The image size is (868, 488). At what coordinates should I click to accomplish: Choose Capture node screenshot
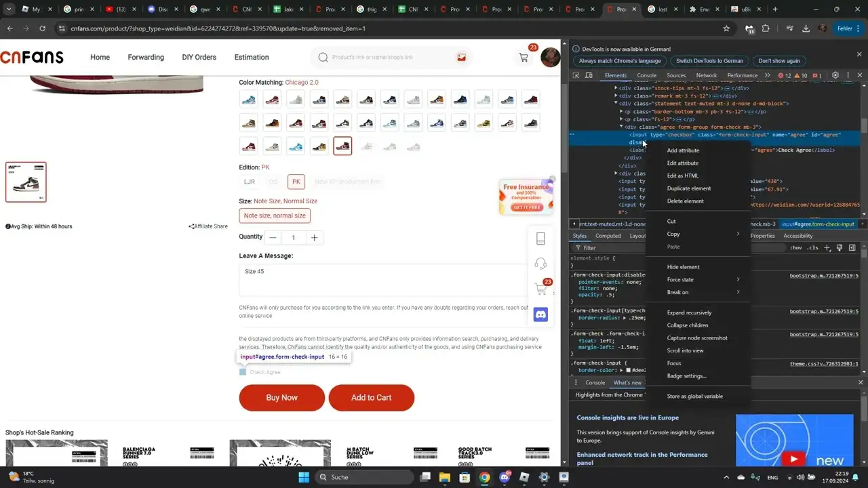tap(697, 338)
